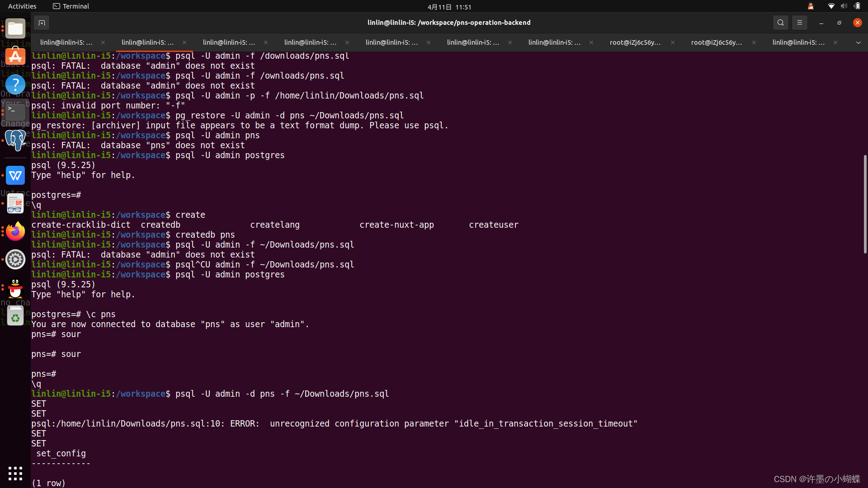Click the terminal search icon
Image resolution: width=868 pixels, height=488 pixels.
coord(780,23)
